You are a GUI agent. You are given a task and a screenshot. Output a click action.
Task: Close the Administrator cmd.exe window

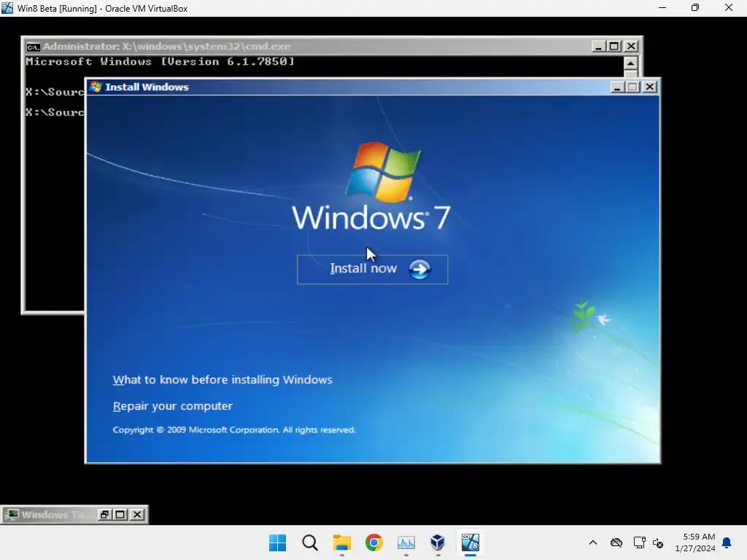(x=631, y=46)
